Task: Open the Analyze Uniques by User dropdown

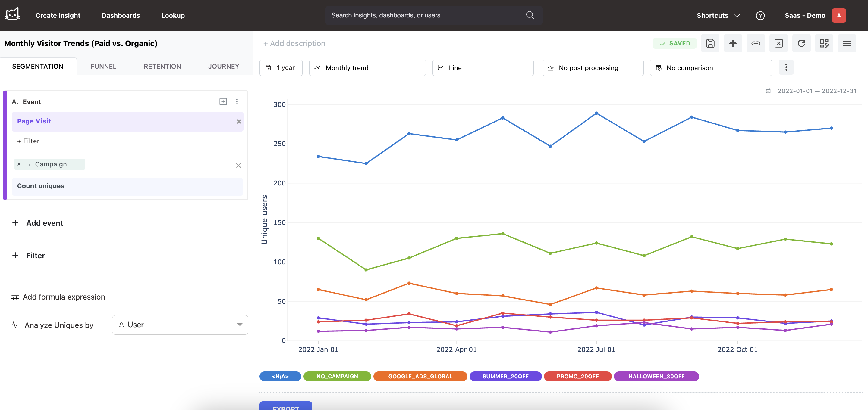Action: coord(180,325)
